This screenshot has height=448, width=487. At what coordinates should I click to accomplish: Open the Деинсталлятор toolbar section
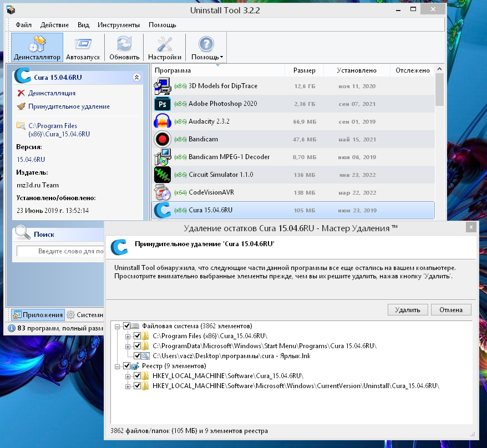click(x=37, y=48)
